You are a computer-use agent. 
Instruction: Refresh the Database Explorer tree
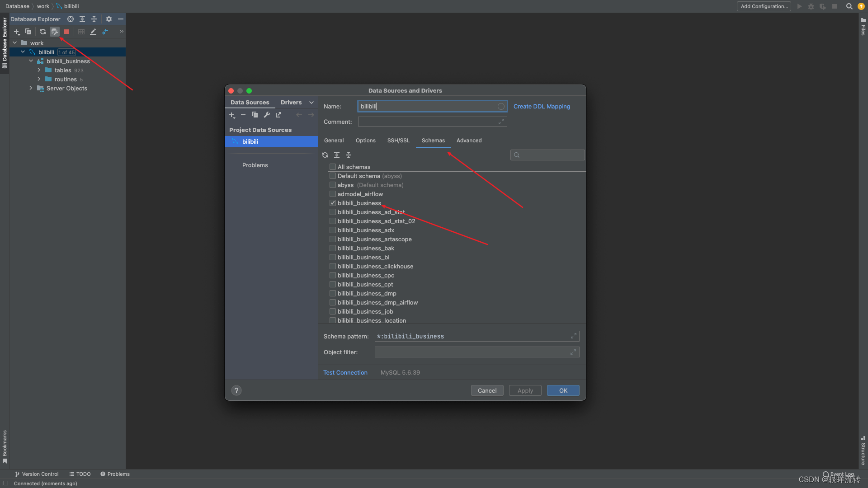(43, 32)
